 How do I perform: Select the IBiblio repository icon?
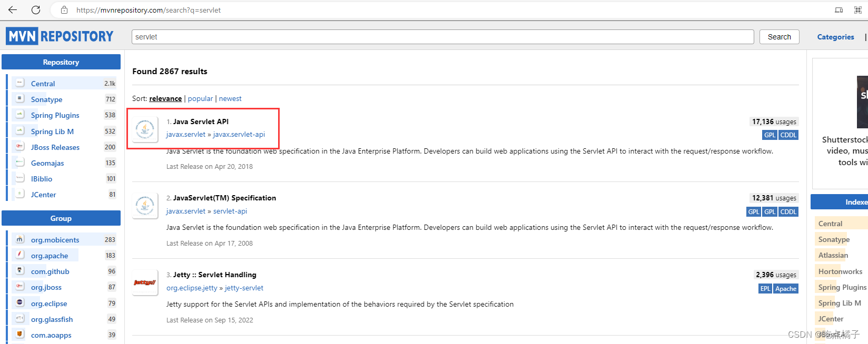point(20,178)
